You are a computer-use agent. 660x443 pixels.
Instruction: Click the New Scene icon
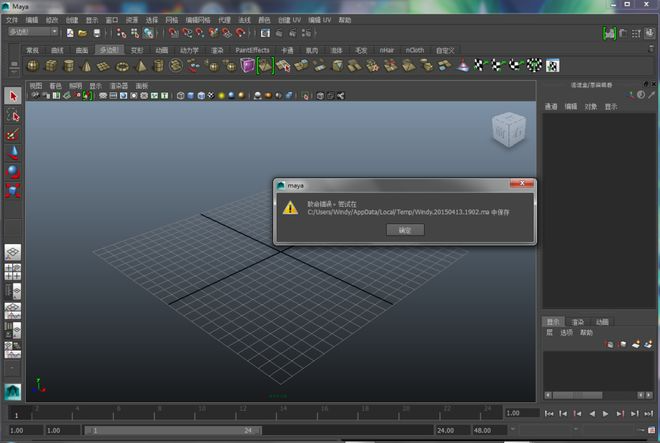[x=70, y=33]
